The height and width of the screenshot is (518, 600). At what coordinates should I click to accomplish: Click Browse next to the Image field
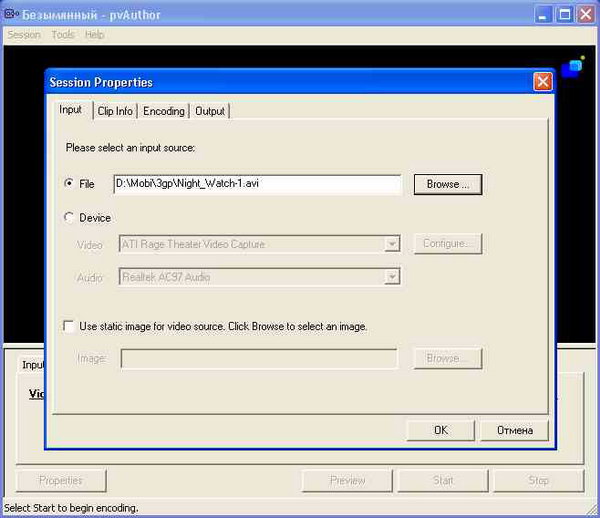(x=448, y=358)
